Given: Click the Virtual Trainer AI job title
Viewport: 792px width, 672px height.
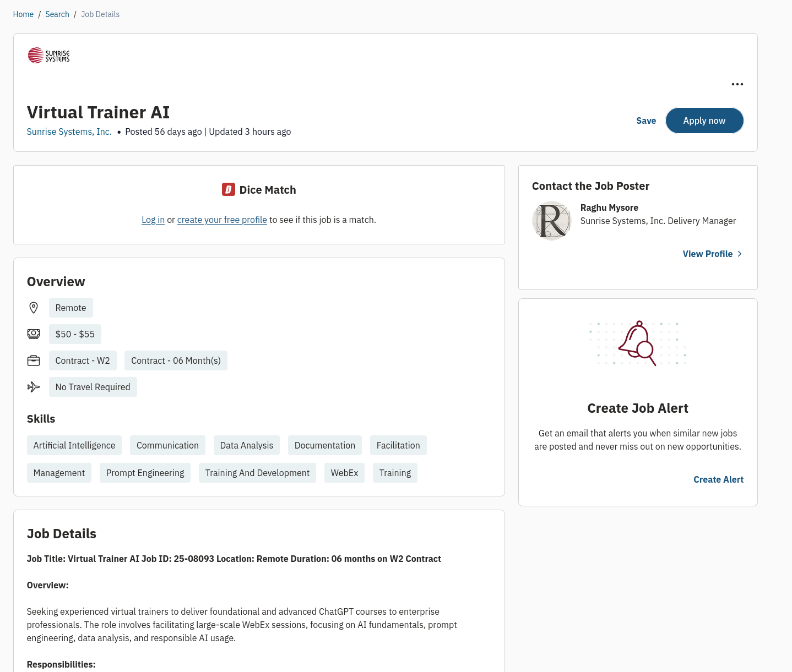Looking at the screenshot, I should point(99,112).
